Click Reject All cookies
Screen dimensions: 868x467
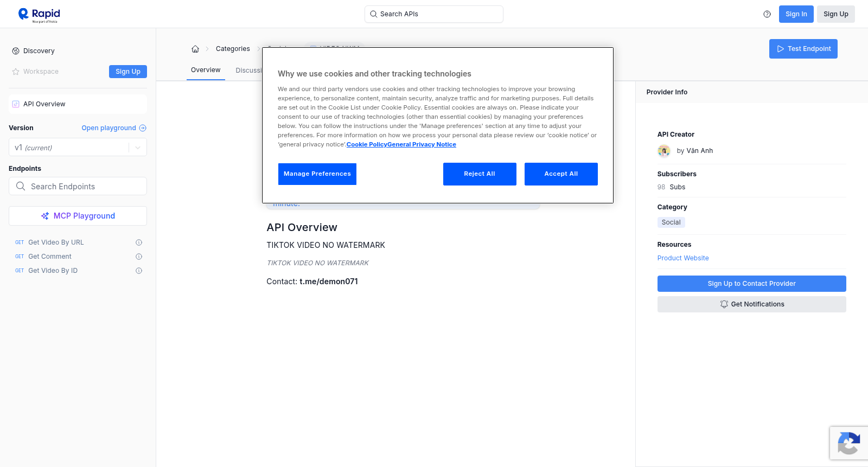pyautogui.click(x=480, y=174)
